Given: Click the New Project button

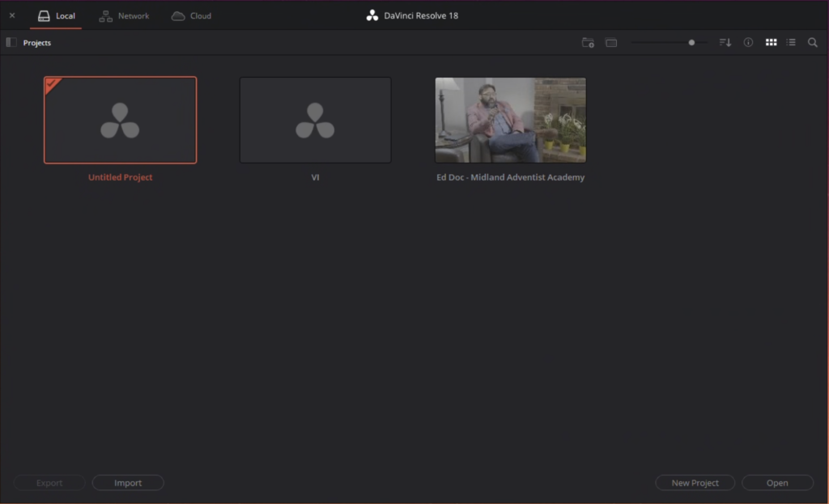Looking at the screenshot, I should pyautogui.click(x=695, y=483).
